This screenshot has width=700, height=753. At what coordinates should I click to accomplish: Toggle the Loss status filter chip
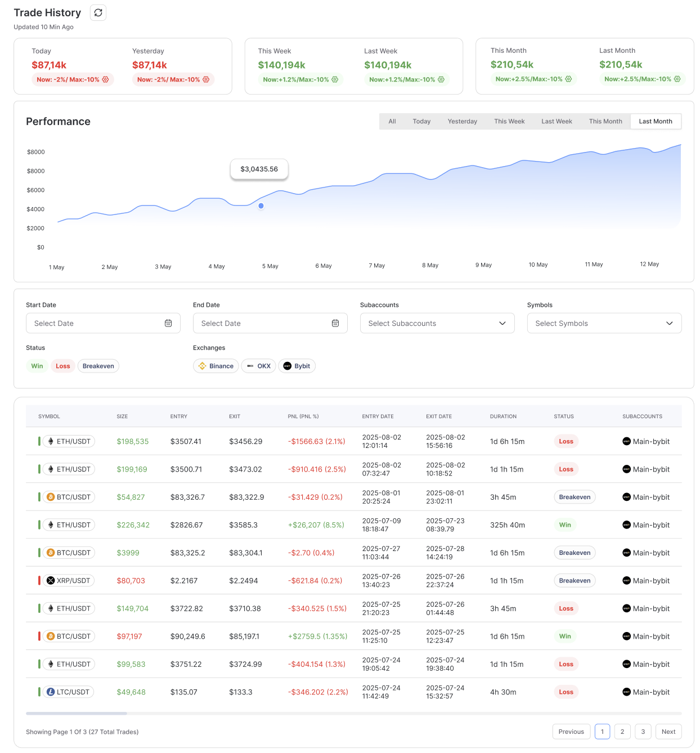(63, 366)
